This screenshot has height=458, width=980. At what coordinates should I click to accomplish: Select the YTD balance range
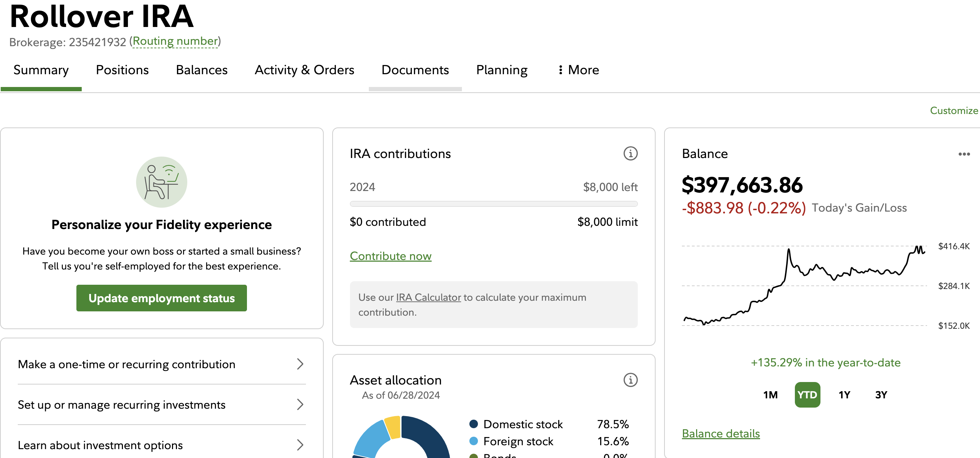click(x=807, y=394)
